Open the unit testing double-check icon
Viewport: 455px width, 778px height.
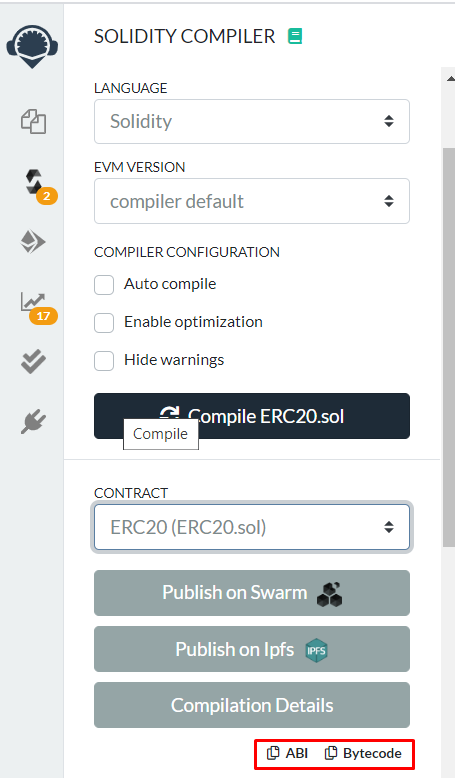coord(33,361)
